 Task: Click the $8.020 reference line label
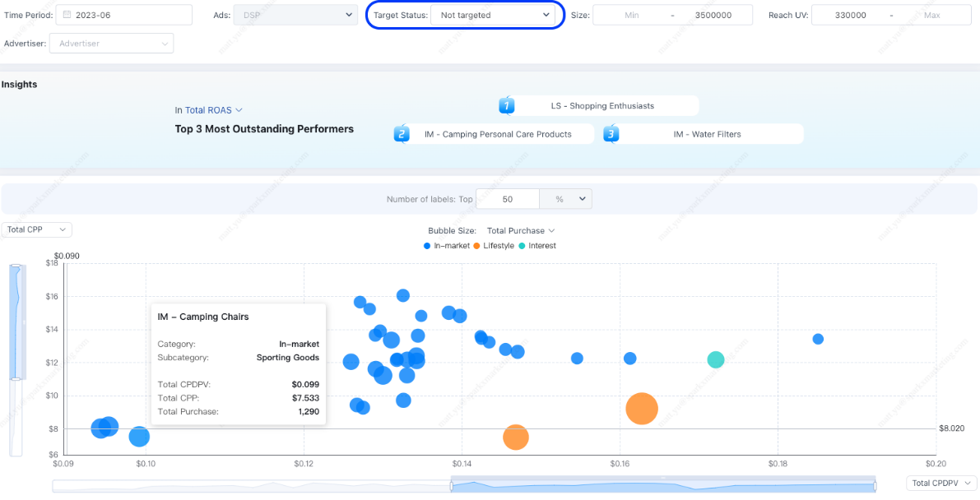(x=952, y=428)
